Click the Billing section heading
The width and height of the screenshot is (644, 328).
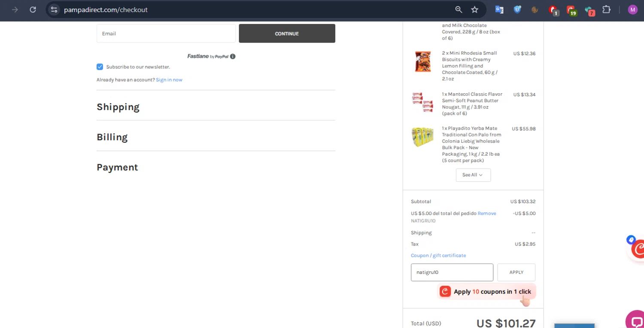point(112,137)
